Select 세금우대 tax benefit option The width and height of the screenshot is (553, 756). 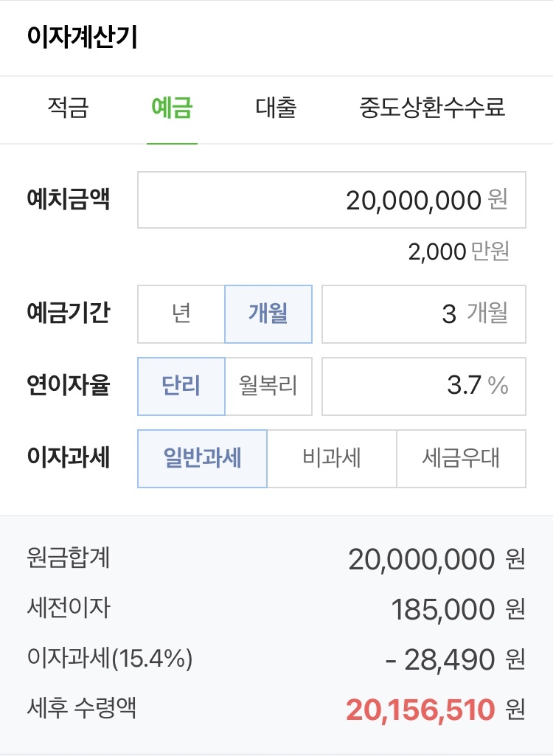pyautogui.click(x=462, y=459)
